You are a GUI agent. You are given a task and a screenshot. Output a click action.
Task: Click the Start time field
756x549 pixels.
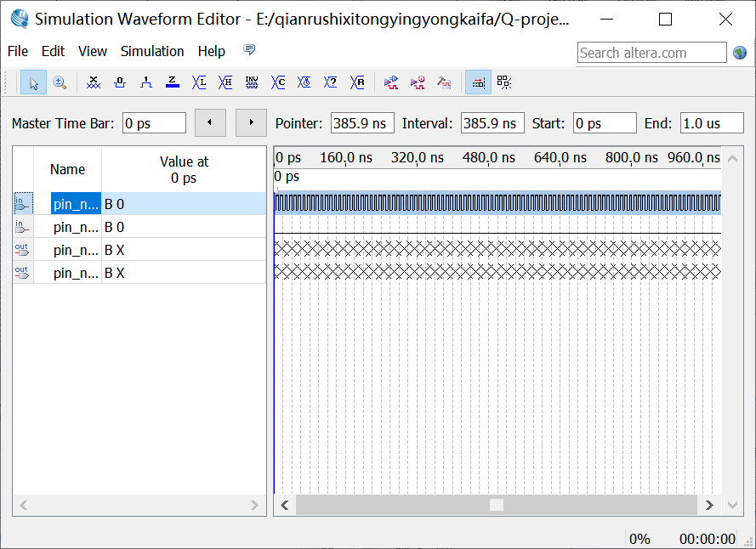605,123
